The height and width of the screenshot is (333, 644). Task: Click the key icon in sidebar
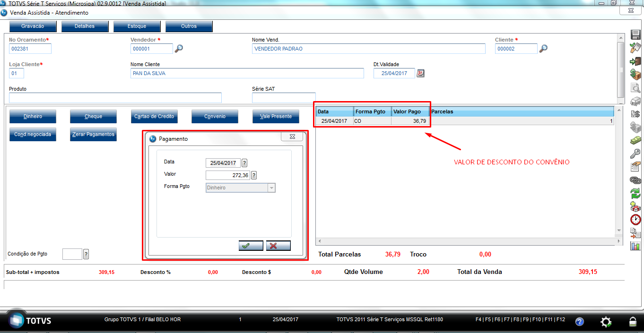click(x=635, y=154)
